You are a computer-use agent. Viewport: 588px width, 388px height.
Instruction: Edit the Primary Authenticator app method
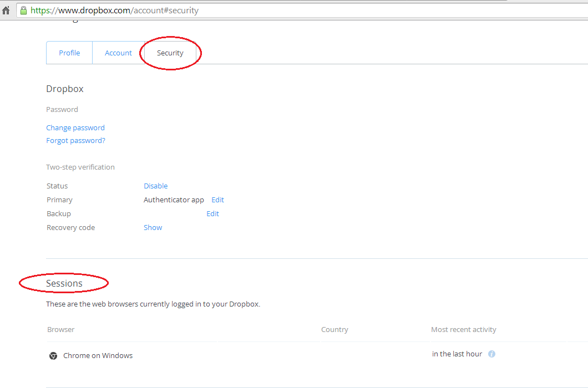[x=217, y=200]
